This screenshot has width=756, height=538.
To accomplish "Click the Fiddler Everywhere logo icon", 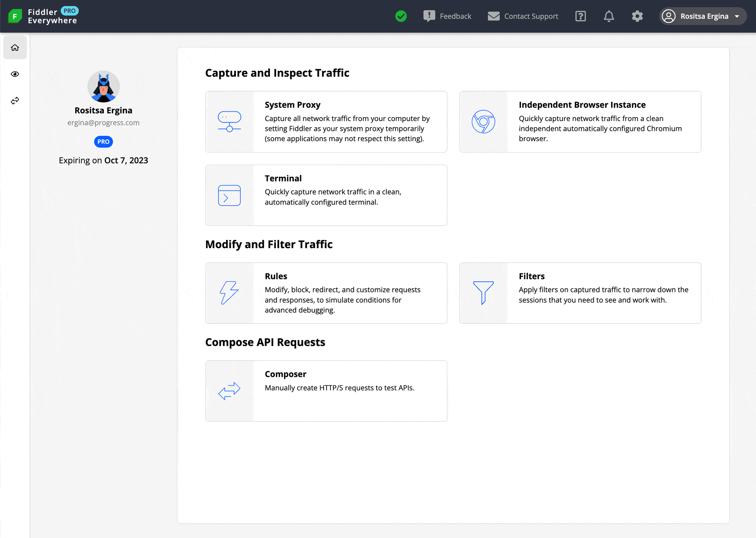I will [15, 16].
